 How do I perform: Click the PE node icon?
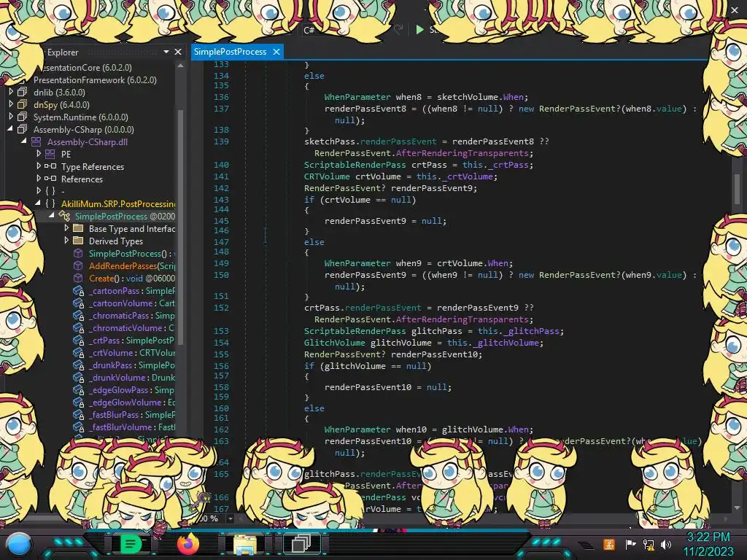point(50,154)
